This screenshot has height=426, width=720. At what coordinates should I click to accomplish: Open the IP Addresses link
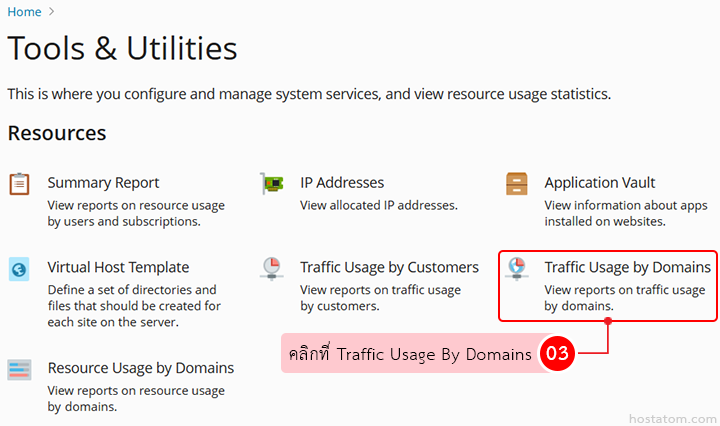point(342,183)
